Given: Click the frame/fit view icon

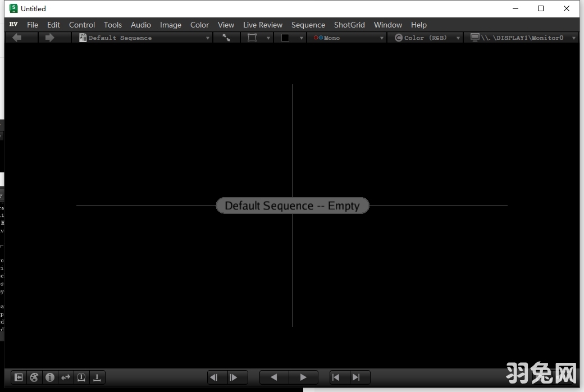Looking at the screenshot, I should click(252, 38).
